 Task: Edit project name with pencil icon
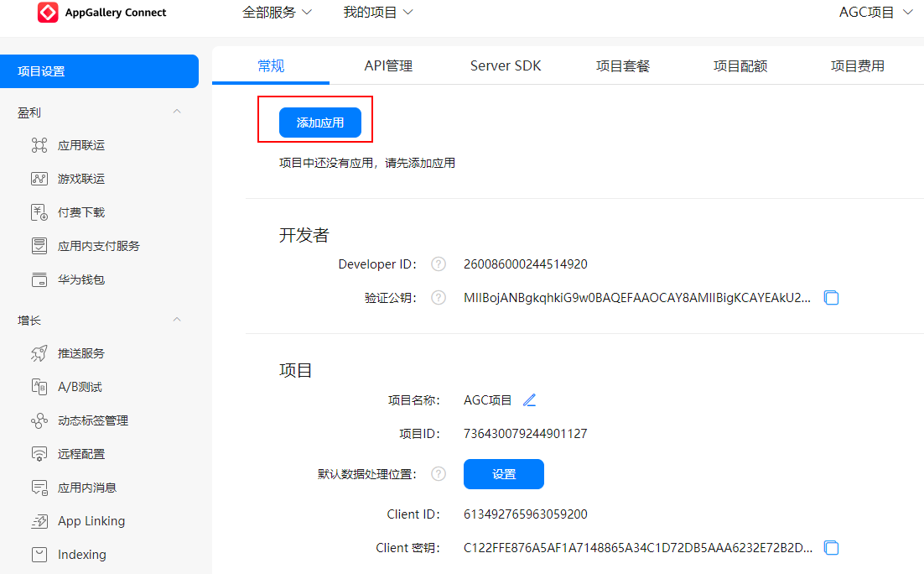529,400
